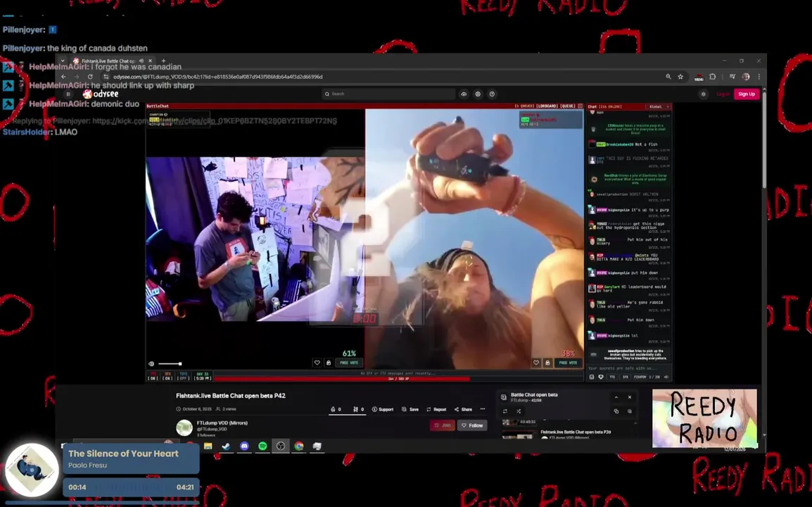Click the SFX button in chat bar
The height and width of the screenshot is (507, 812).
pyautogui.click(x=625, y=377)
